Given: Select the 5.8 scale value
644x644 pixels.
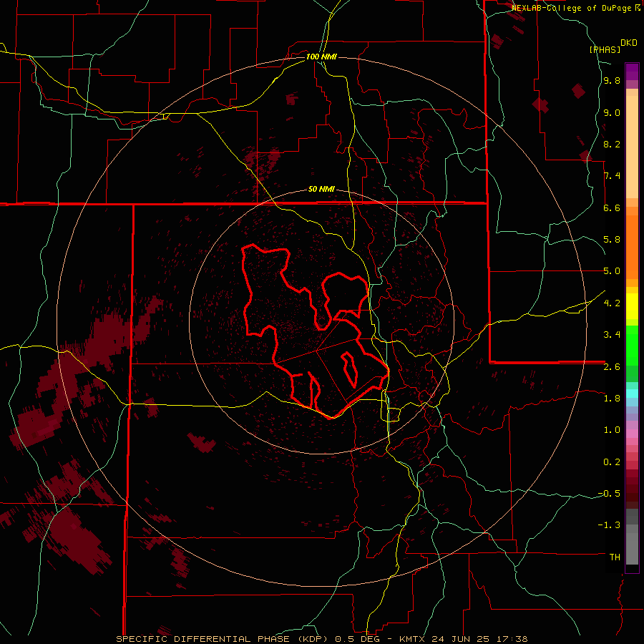Looking at the screenshot, I should pyautogui.click(x=612, y=240).
